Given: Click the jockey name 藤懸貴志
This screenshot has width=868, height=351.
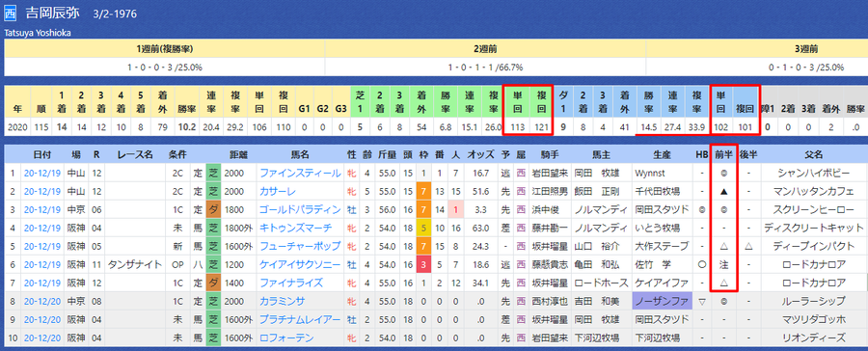Looking at the screenshot, I should click(x=550, y=264).
